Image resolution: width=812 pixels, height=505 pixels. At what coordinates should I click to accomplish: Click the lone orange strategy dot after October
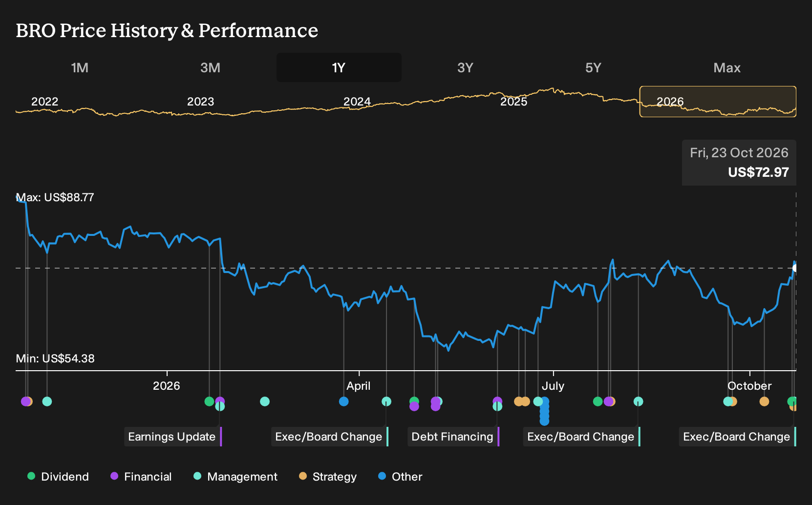pyautogui.click(x=764, y=401)
